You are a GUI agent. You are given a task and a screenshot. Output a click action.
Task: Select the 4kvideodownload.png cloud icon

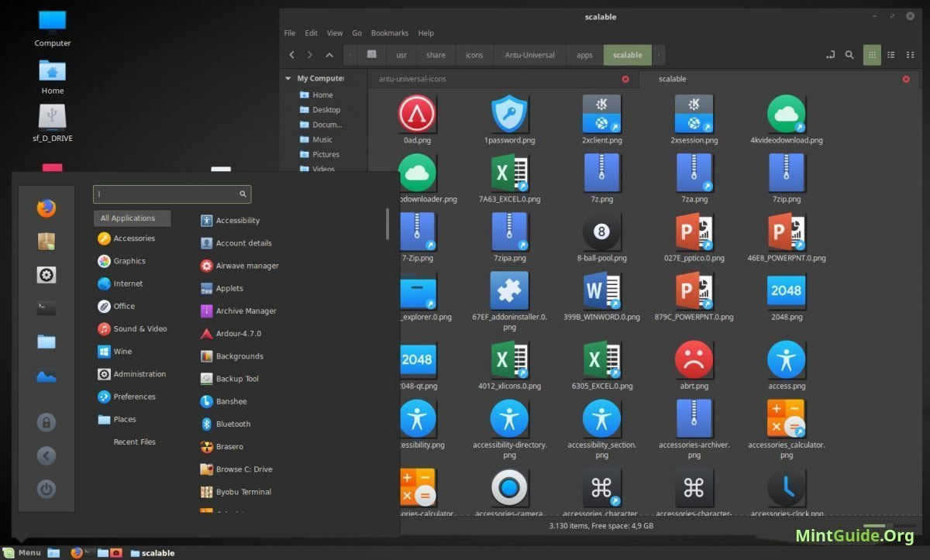786,114
